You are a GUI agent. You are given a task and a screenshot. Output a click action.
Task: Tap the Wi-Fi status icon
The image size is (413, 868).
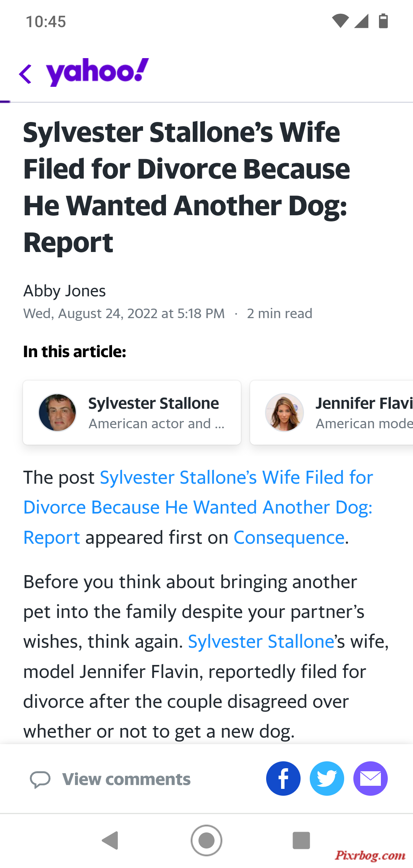(x=340, y=21)
